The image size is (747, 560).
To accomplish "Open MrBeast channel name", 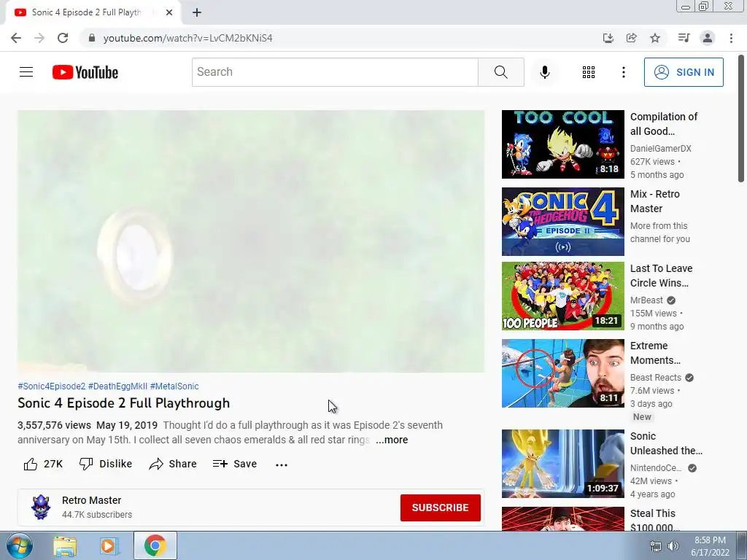I will coord(646,300).
